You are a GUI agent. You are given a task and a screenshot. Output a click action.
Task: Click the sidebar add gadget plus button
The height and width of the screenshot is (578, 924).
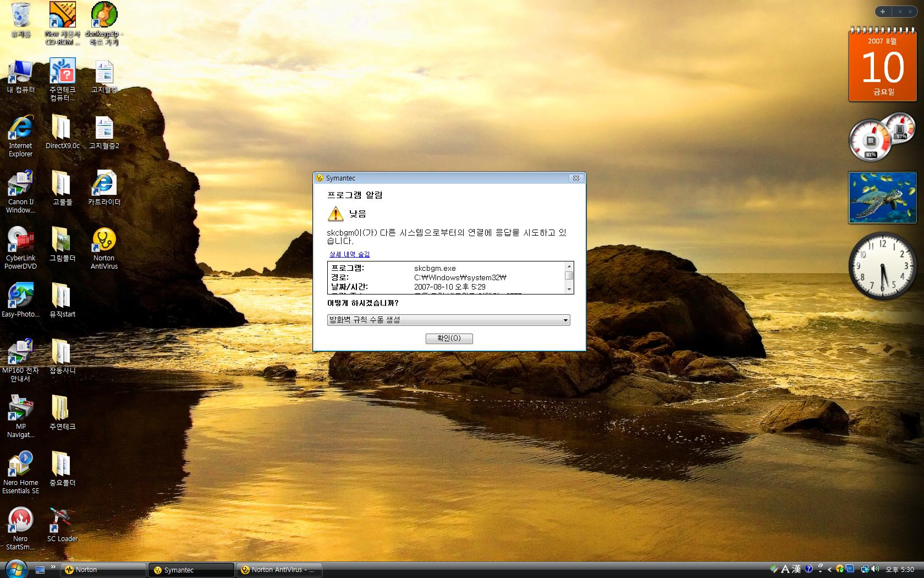click(x=883, y=11)
